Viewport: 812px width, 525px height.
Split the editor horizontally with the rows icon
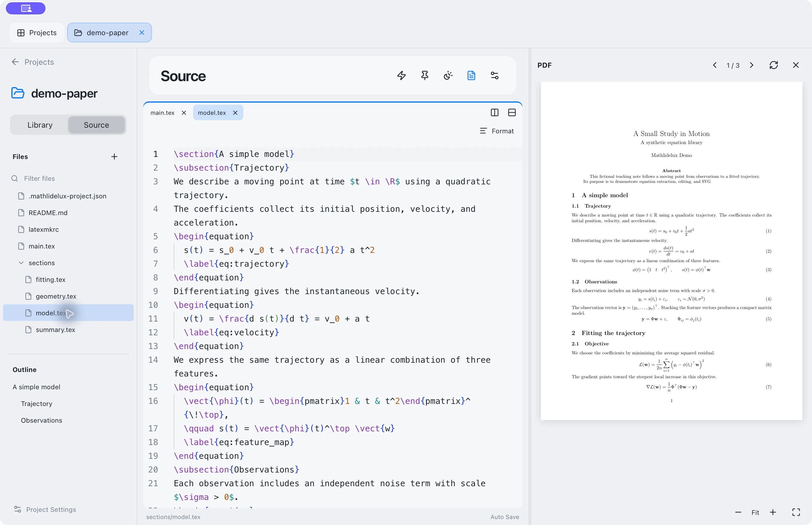(512, 112)
